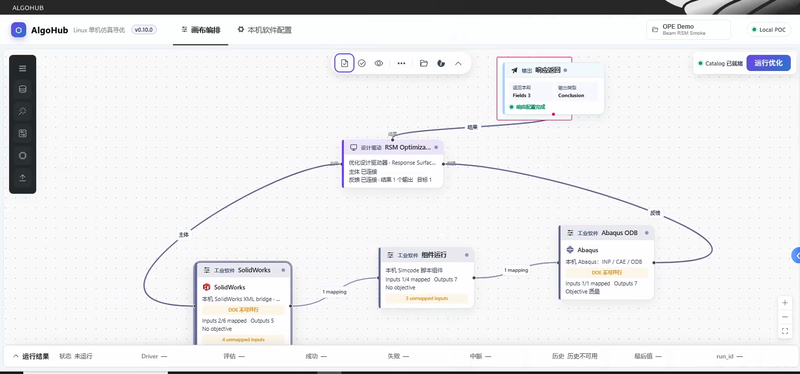Click the 运行优化 button
Viewport: 800px width, 374px height.
(x=768, y=63)
